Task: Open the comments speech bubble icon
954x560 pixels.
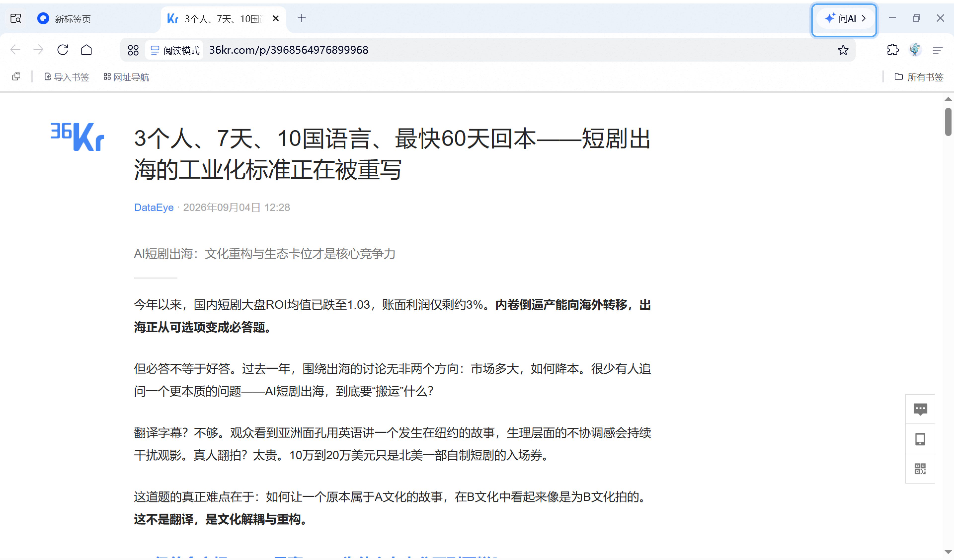Action: (920, 409)
